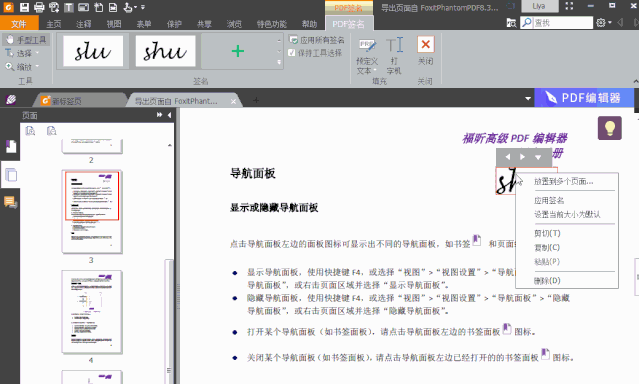Click the T typewriter icon in quick toolbar
This screenshot has width=639, height=384.
[69, 7]
